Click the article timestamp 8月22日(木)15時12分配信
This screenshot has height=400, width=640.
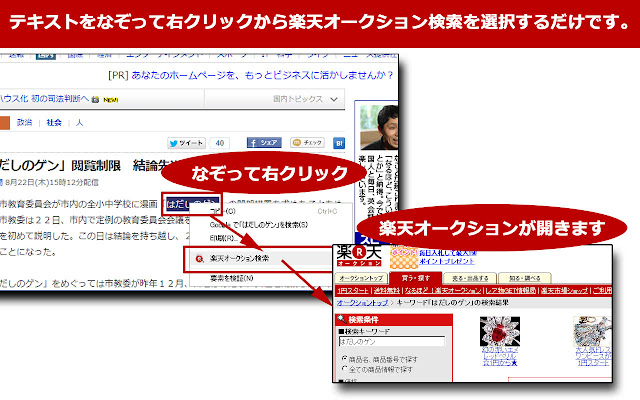coord(51,182)
